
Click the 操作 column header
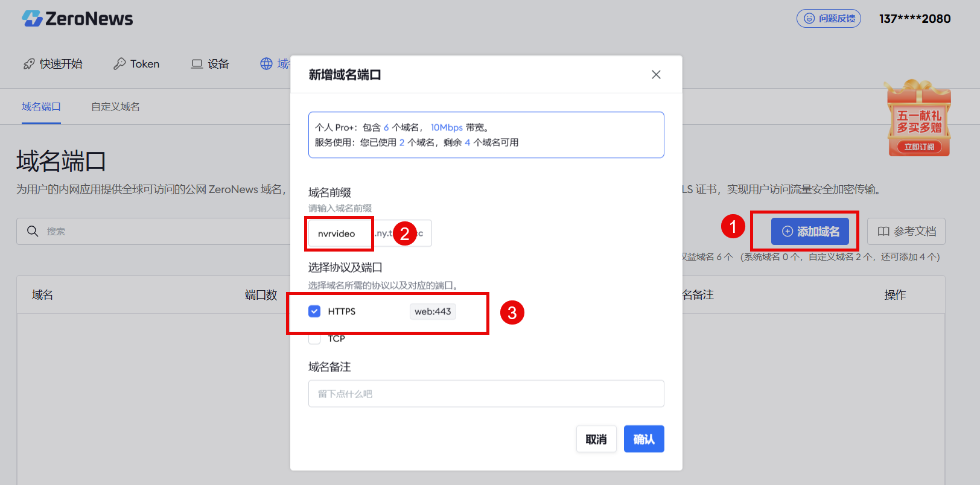[x=895, y=295]
